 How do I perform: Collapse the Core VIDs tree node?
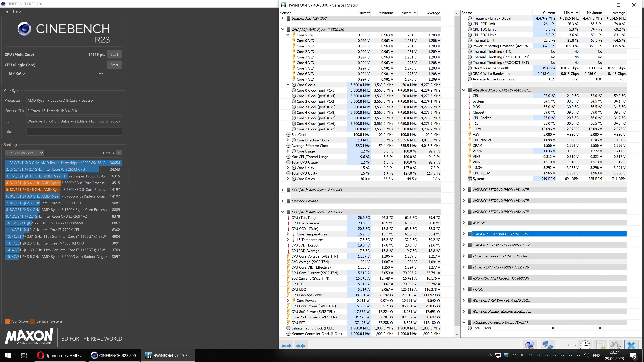288,35
